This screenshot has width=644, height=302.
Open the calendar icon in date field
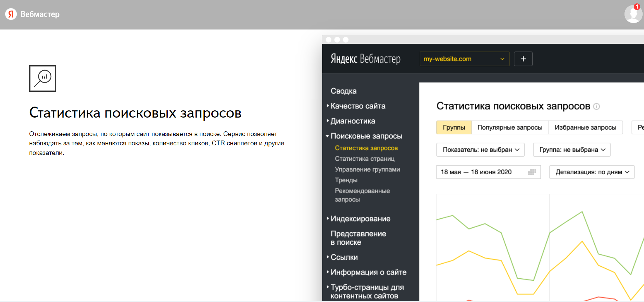click(x=532, y=172)
